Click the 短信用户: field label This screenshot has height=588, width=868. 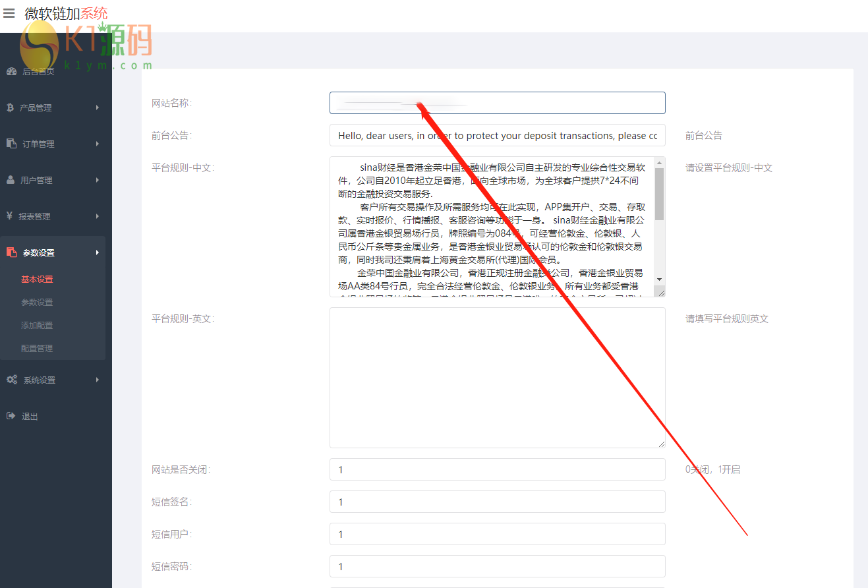[x=171, y=534]
